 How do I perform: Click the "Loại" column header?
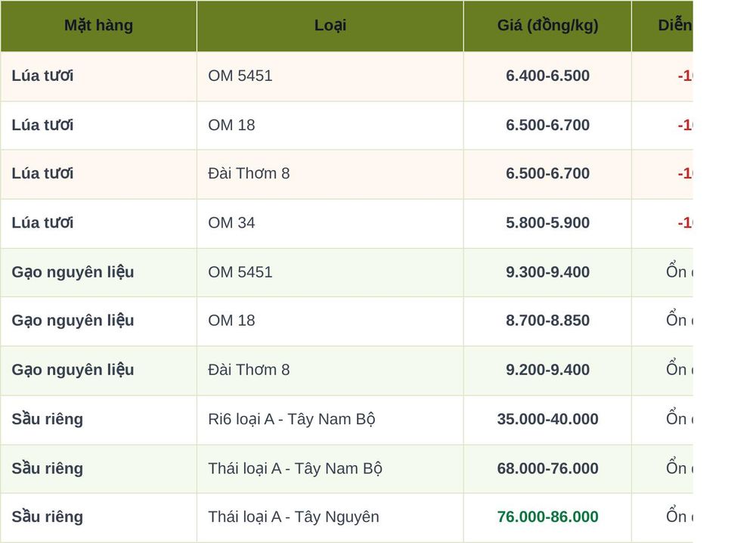click(x=330, y=26)
